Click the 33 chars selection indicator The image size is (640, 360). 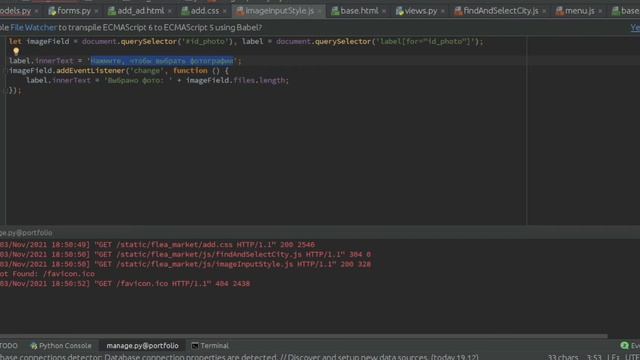563,357
